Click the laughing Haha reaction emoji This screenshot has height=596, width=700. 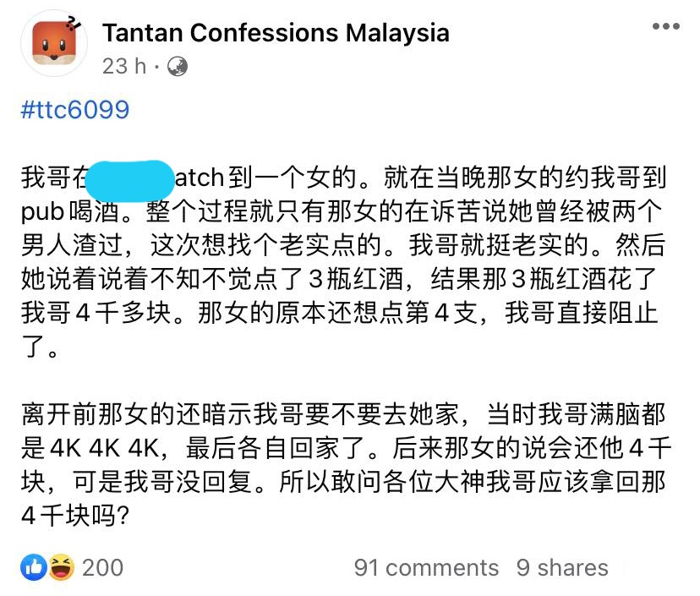coord(61,567)
